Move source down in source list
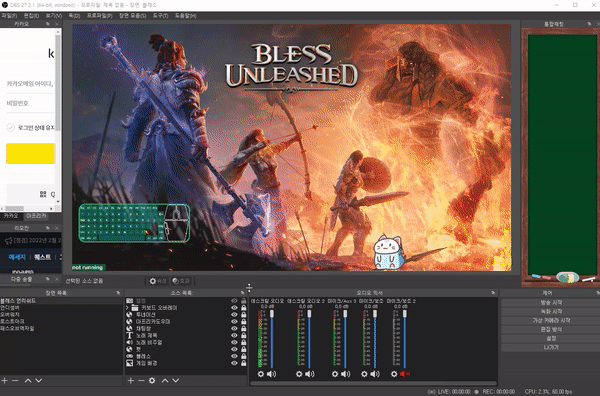Viewport: 600px width, 396px height. pyautogui.click(x=176, y=381)
